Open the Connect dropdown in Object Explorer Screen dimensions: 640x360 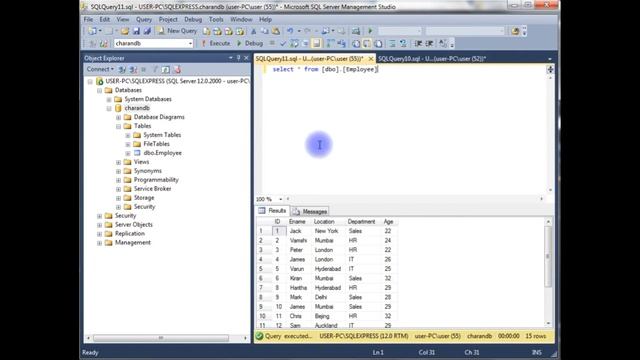coord(100,69)
